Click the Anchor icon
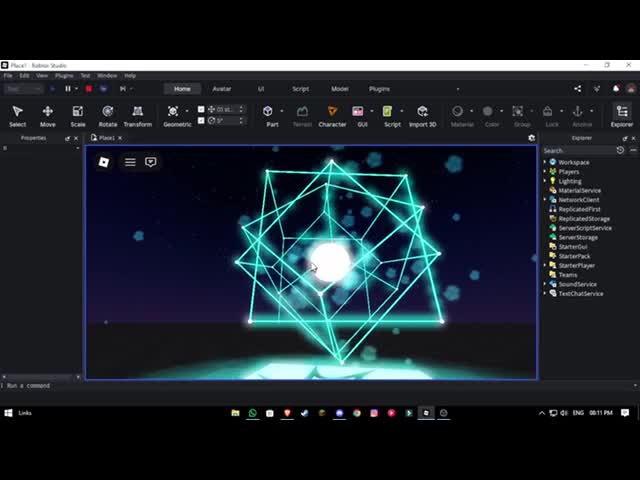640x480 pixels. (x=578, y=111)
